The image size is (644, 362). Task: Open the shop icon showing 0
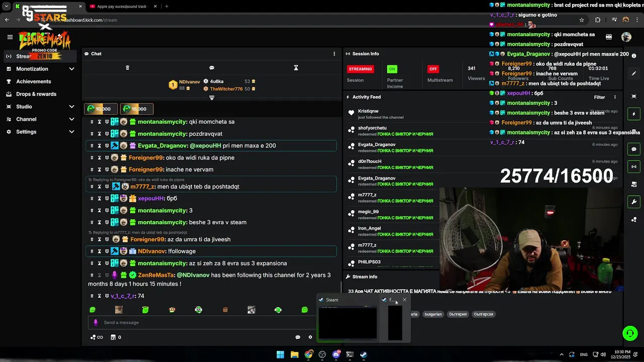116,337
